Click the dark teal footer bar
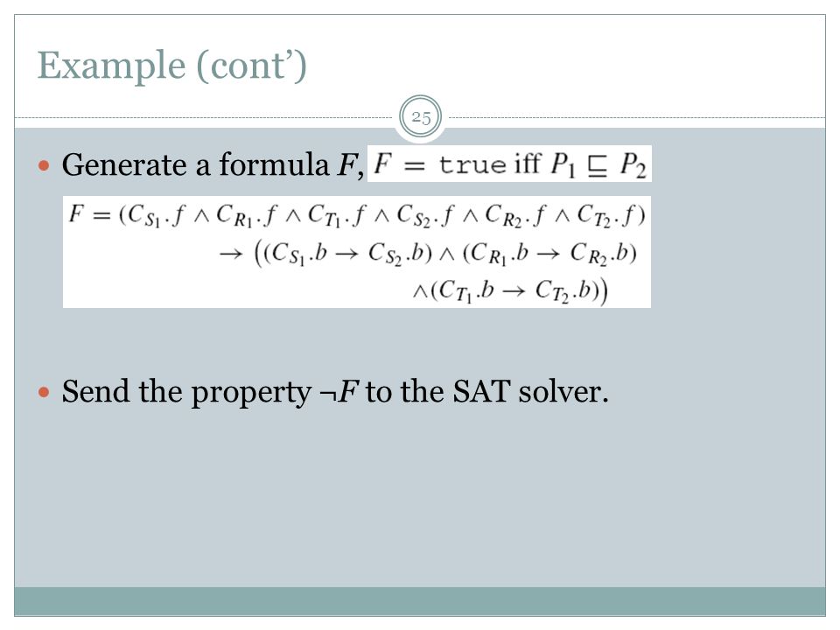 pyautogui.click(x=420, y=601)
